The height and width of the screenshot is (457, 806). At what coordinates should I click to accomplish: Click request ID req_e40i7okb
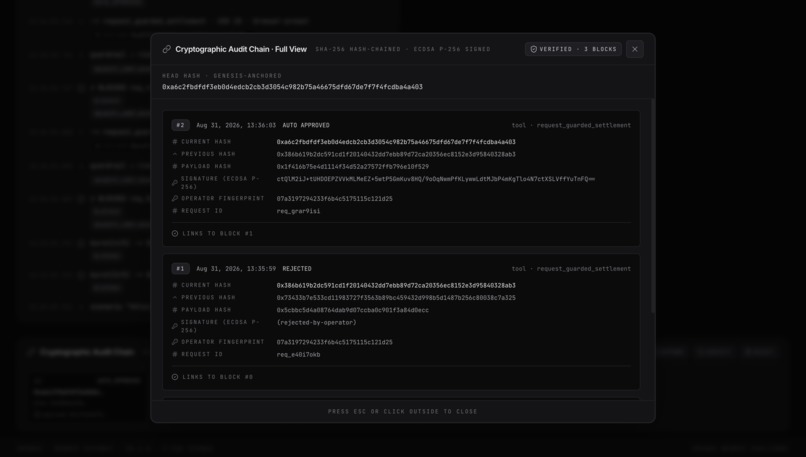(x=298, y=354)
